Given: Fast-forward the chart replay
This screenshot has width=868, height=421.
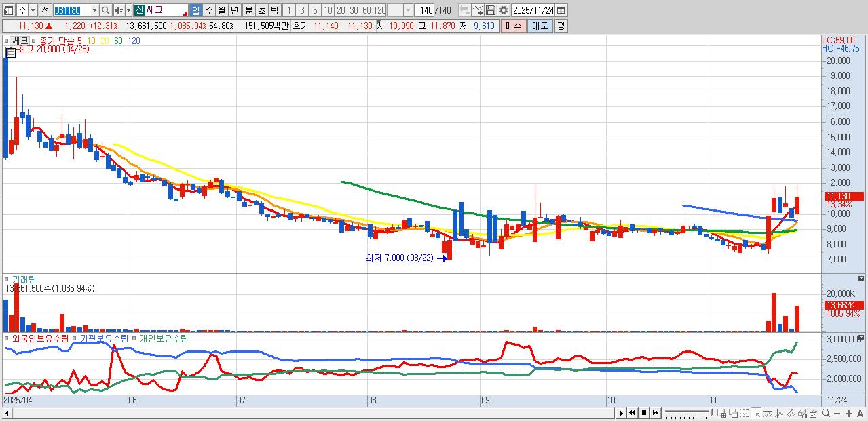Looking at the screenshot, I should (656, 413).
